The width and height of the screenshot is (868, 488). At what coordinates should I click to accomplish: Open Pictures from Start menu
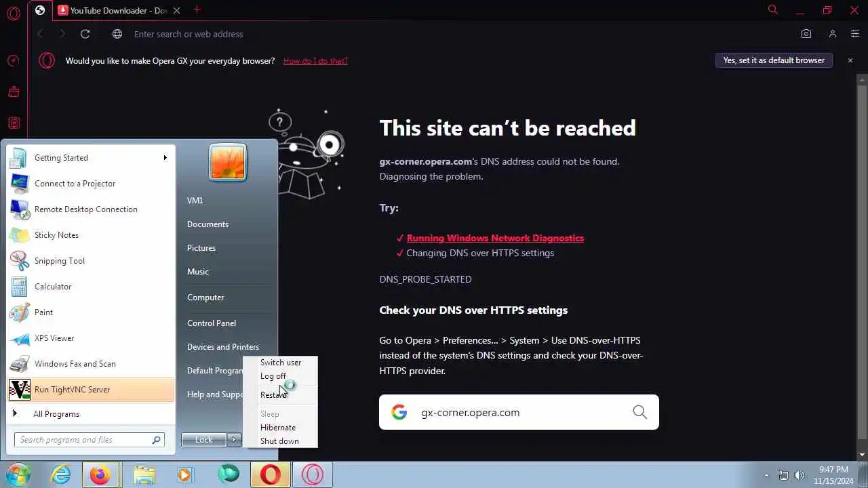pos(201,248)
